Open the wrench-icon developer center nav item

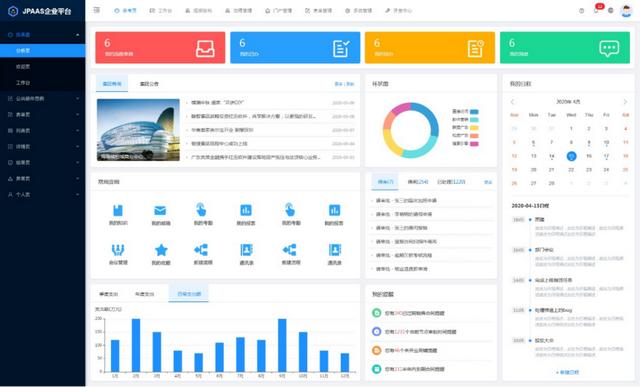tap(398, 11)
